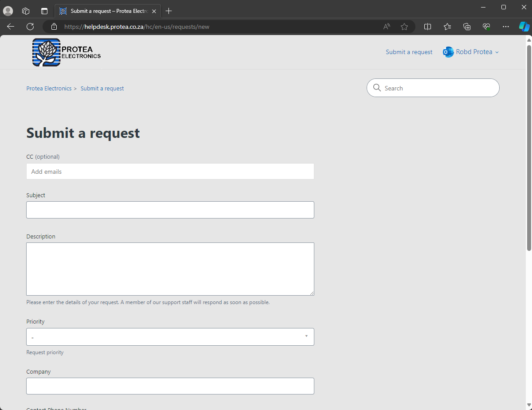Click the help center Search box
This screenshot has width=532, height=410.
point(433,88)
